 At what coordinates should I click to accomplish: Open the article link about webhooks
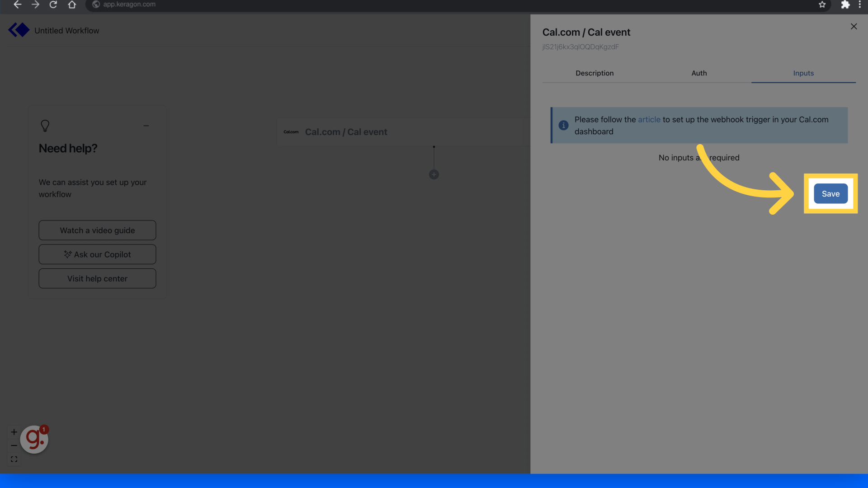click(x=649, y=120)
